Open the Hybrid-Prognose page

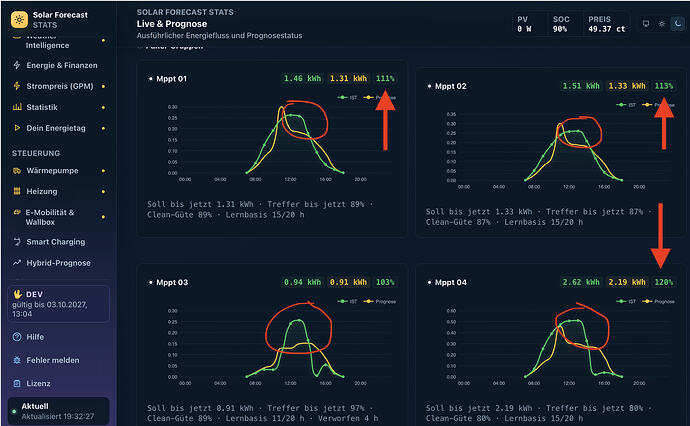[58, 263]
